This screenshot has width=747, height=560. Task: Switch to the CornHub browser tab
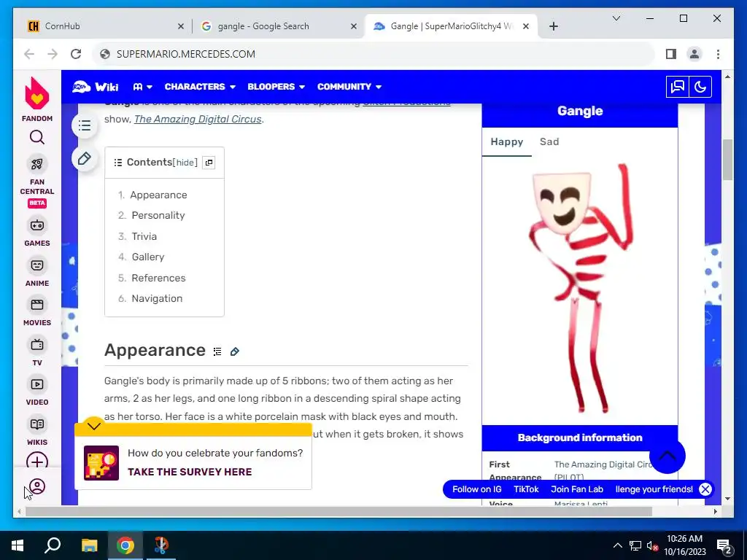101,26
